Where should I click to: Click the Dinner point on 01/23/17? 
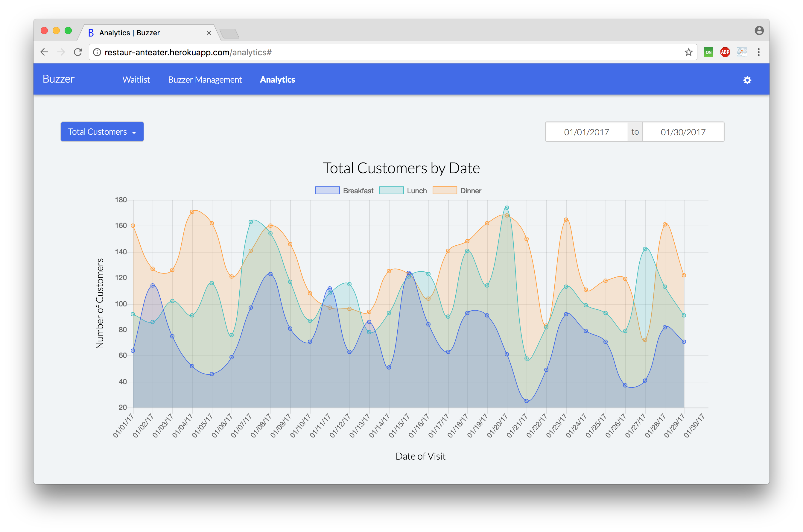(x=566, y=220)
